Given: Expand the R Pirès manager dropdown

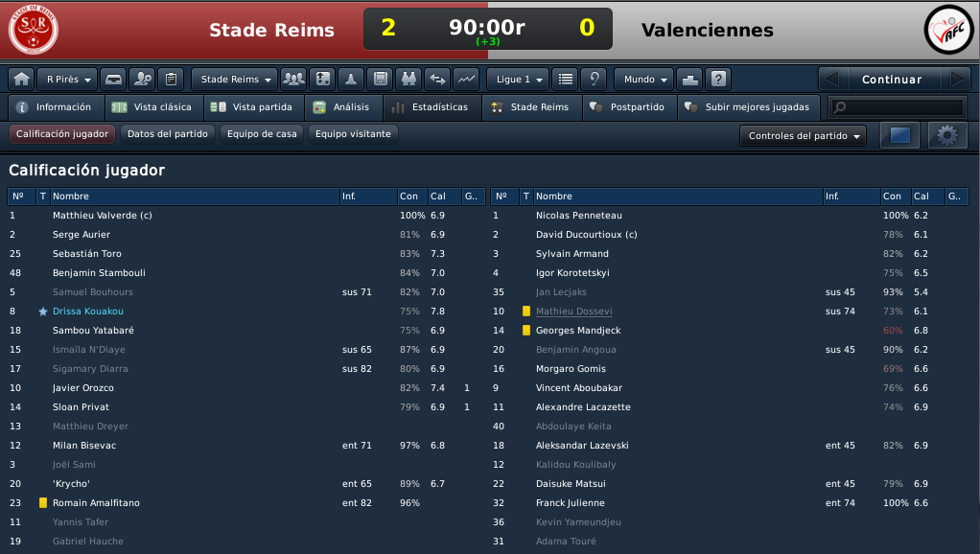Looking at the screenshot, I should click(x=67, y=80).
